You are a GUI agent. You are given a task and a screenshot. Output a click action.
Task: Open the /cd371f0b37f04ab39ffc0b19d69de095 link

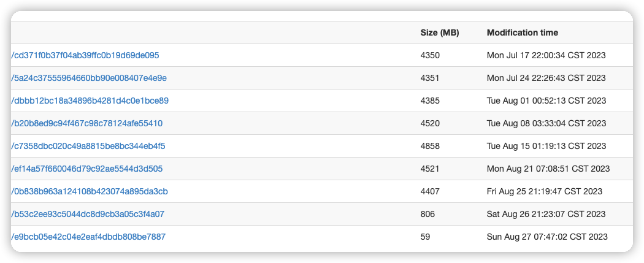click(85, 55)
